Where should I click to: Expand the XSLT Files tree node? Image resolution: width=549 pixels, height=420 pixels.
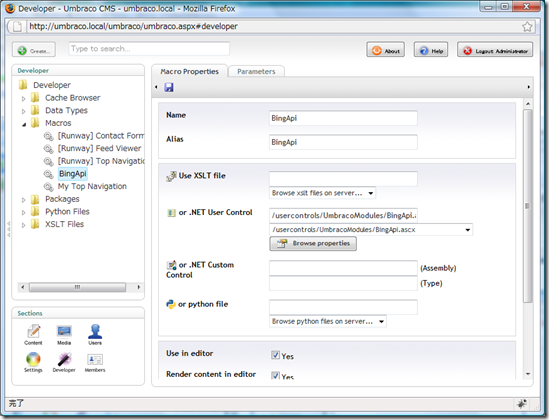pos(23,225)
